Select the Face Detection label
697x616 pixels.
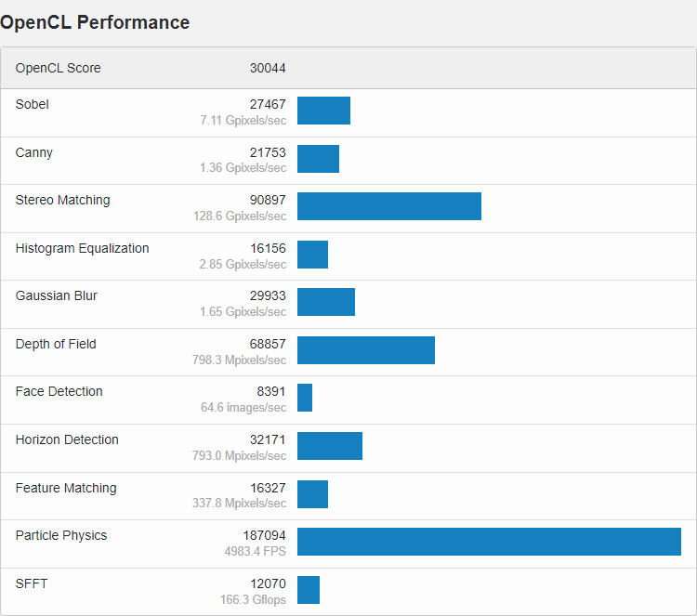point(59,391)
